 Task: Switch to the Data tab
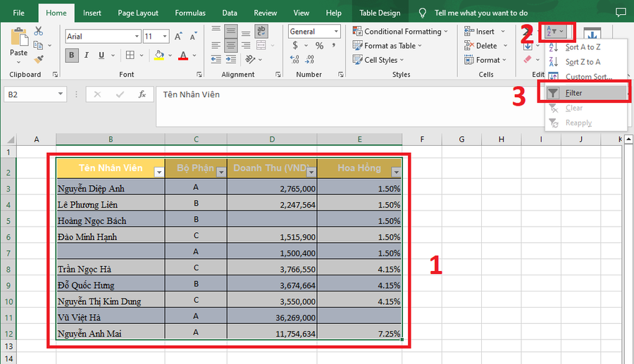pyautogui.click(x=229, y=13)
